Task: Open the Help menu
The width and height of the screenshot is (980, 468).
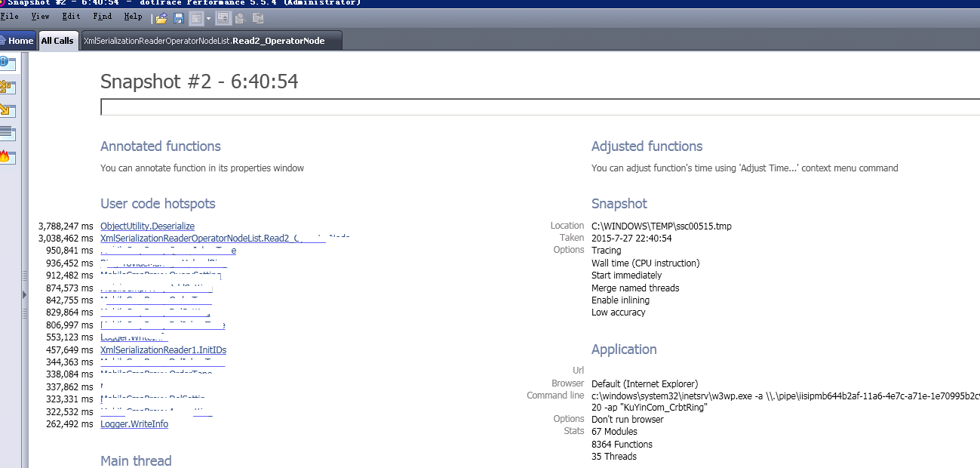Action: point(133,16)
